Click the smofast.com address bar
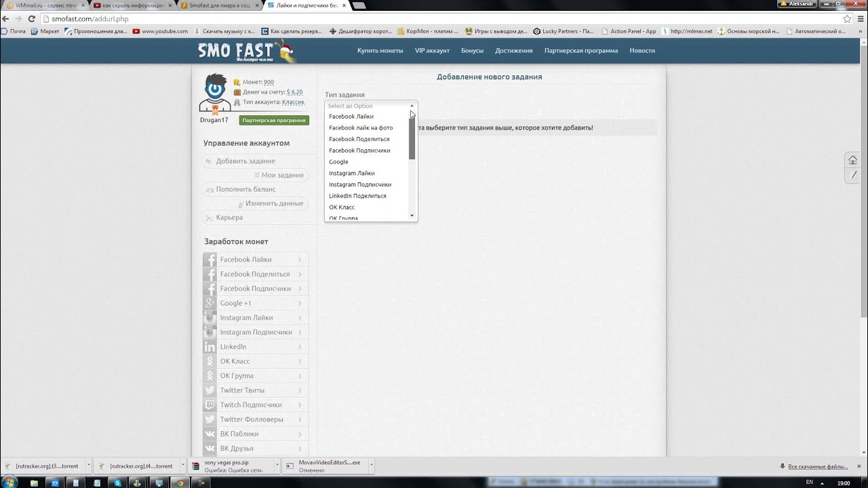 [441, 19]
